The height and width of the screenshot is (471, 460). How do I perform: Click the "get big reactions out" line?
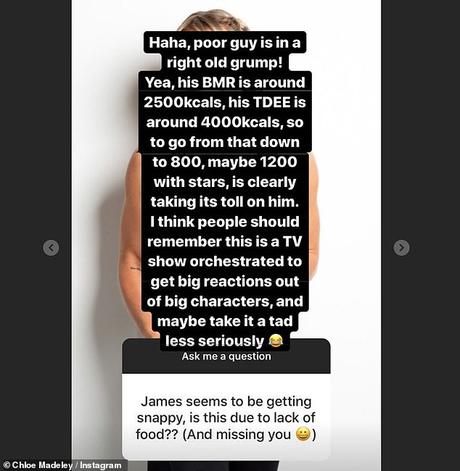tap(225, 281)
